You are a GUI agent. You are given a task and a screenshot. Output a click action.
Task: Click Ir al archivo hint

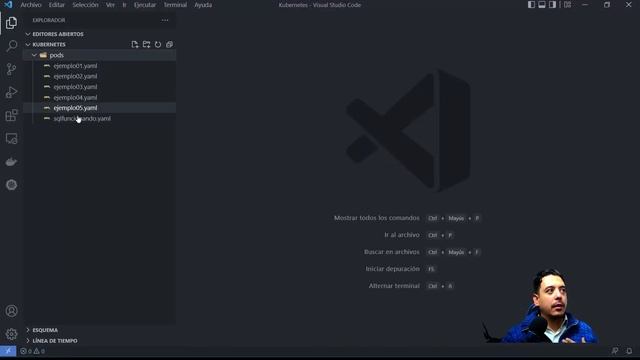click(x=402, y=235)
